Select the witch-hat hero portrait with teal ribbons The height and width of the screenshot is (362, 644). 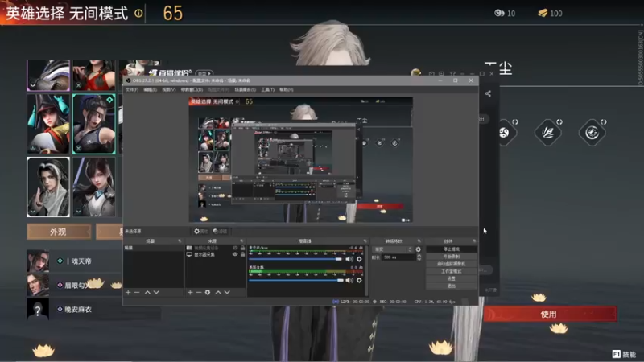pos(48,124)
